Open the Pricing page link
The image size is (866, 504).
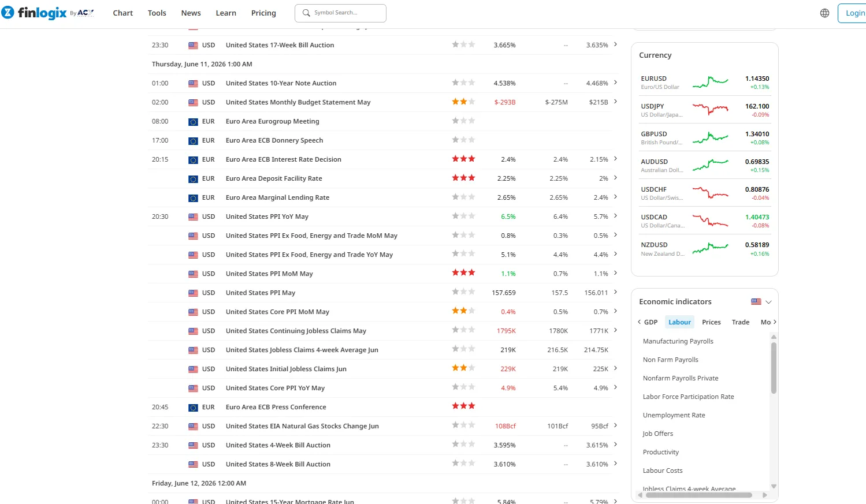tap(263, 13)
